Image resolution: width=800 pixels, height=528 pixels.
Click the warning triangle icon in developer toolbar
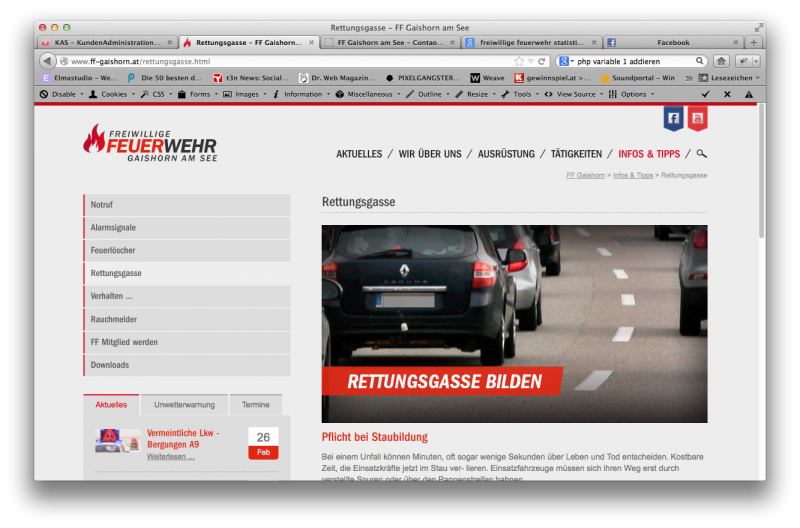click(748, 94)
